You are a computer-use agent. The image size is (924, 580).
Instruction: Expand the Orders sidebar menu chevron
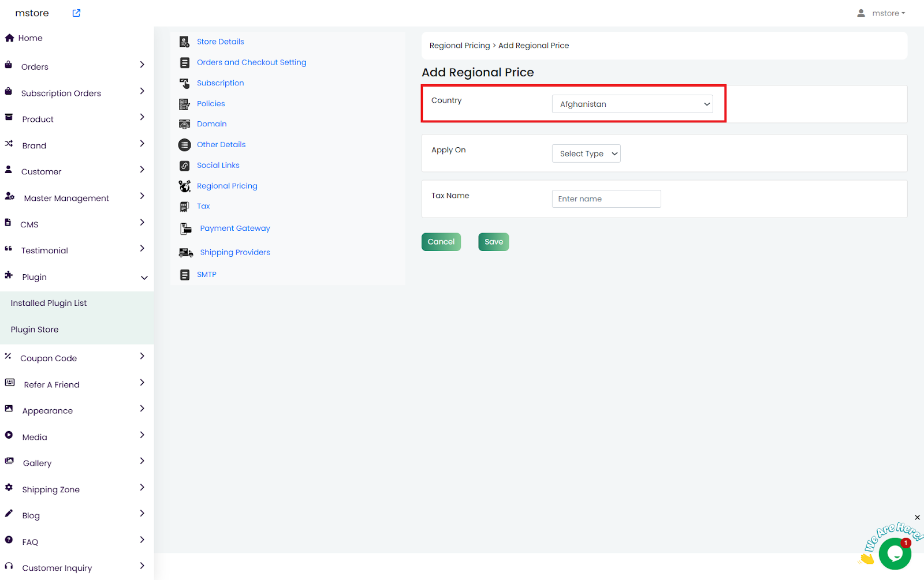pyautogui.click(x=142, y=65)
